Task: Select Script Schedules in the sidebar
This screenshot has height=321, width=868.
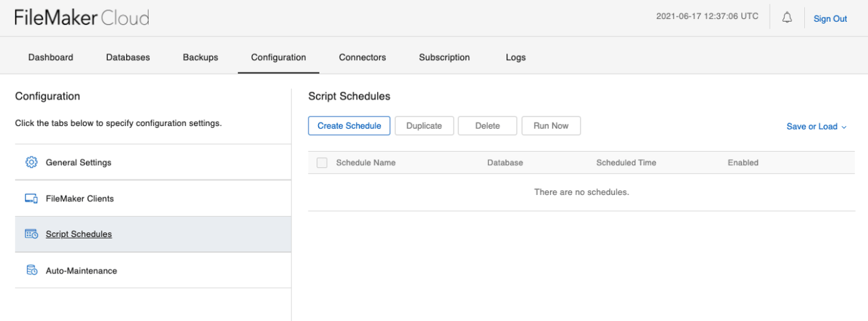Action: pos(153,234)
